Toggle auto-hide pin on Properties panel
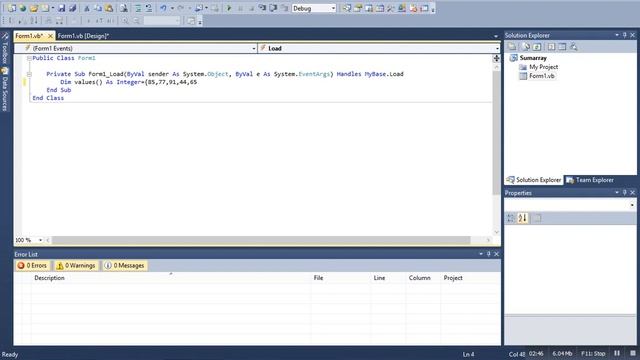Viewport: 640px width, 360px height. (x=624, y=193)
